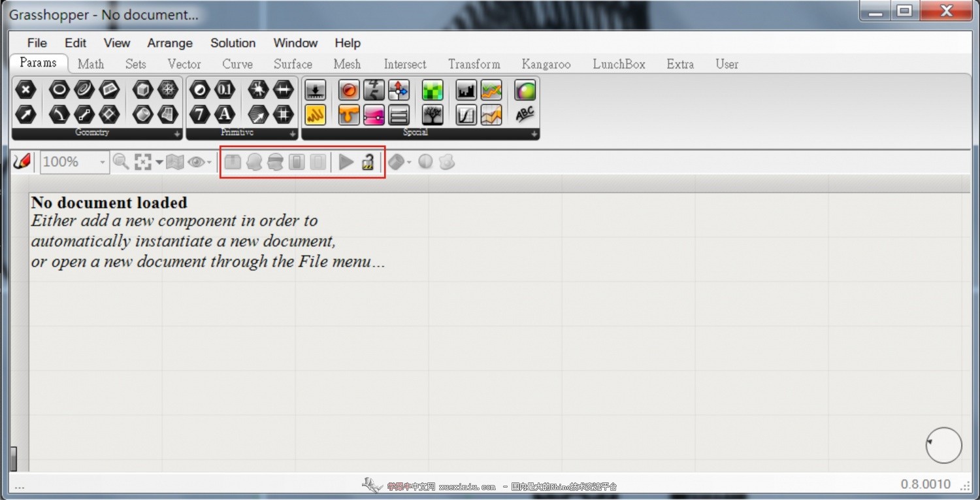
Task: Select the Domain parameter (double arrow icon)
Action: (284, 90)
